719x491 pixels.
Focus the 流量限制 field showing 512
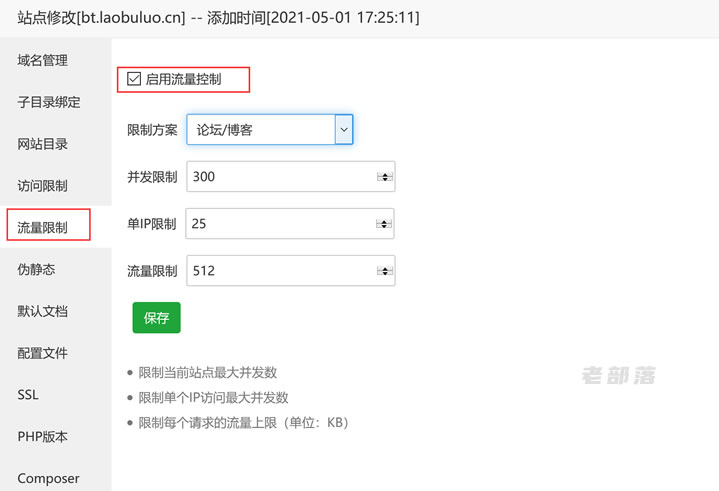click(291, 270)
